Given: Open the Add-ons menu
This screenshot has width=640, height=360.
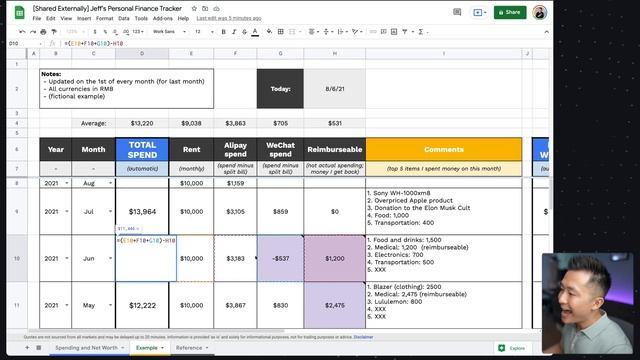Looking at the screenshot, I should coord(162,18).
